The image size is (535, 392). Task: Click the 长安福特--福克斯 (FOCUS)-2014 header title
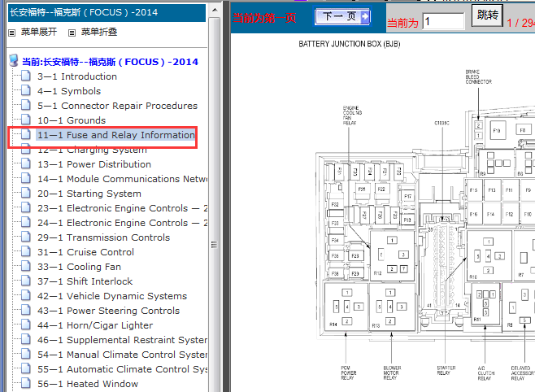pyautogui.click(x=84, y=12)
